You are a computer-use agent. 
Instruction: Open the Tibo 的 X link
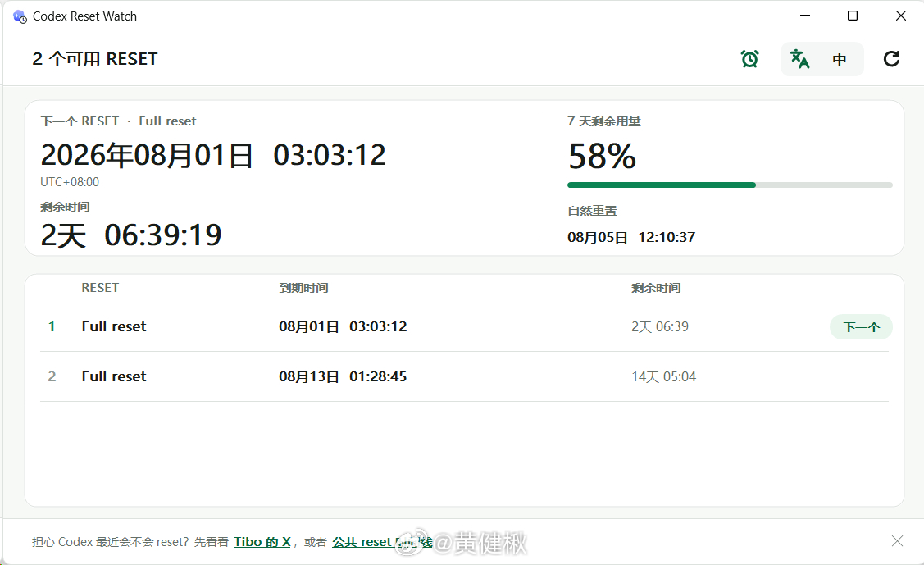click(x=262, y=542)
